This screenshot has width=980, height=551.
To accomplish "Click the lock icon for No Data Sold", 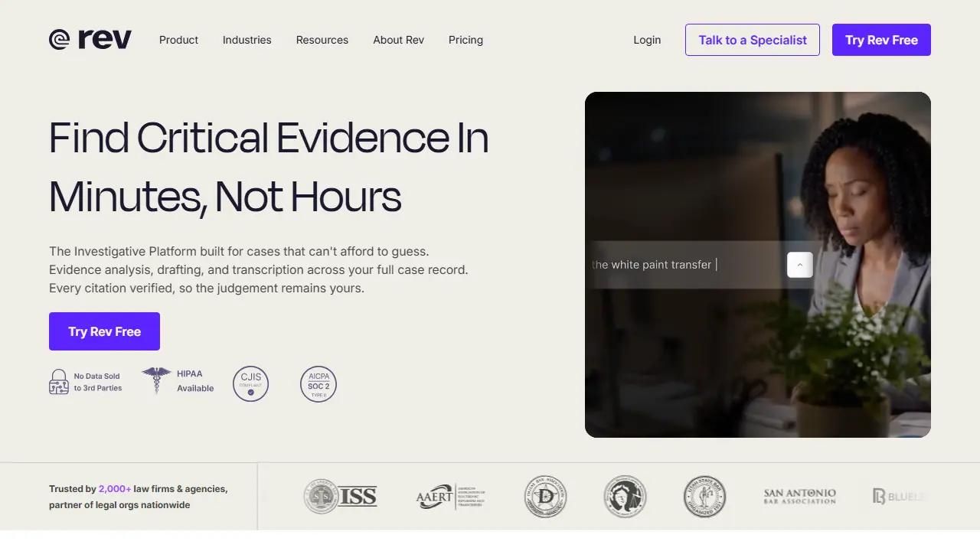I will 59,382.
